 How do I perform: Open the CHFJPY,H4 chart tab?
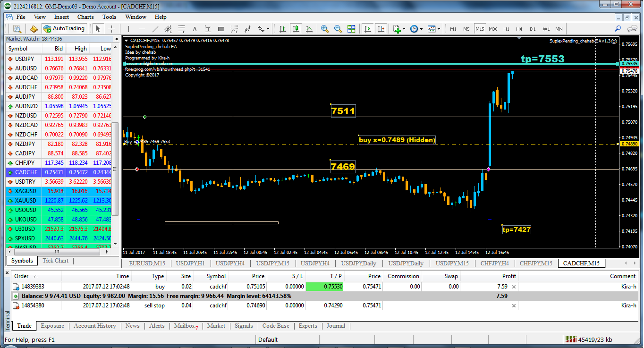[494, 263]
